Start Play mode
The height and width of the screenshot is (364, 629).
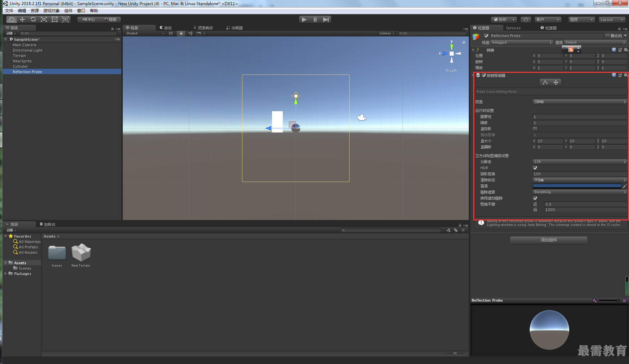pyautogui.click(x=304, y=20)
